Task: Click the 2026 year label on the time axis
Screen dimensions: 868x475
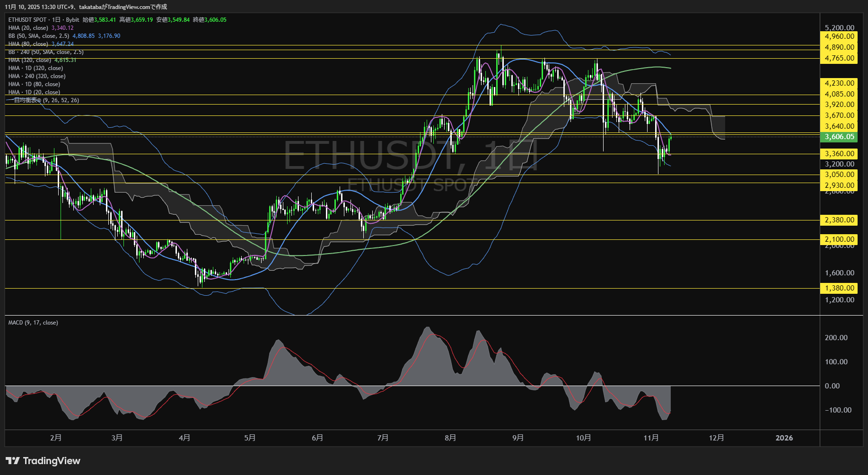Action: 784,438
